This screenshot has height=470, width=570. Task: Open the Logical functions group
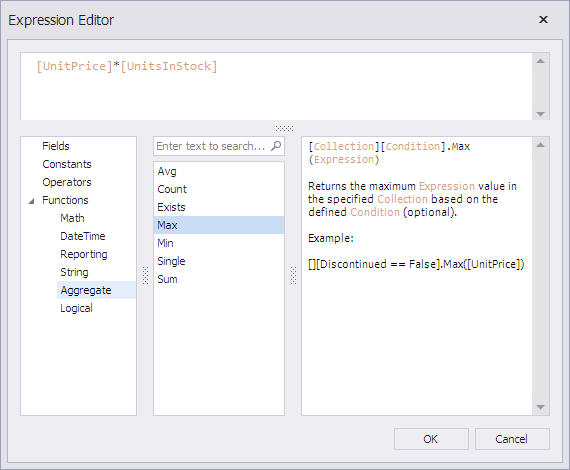(x=76, y=308)
